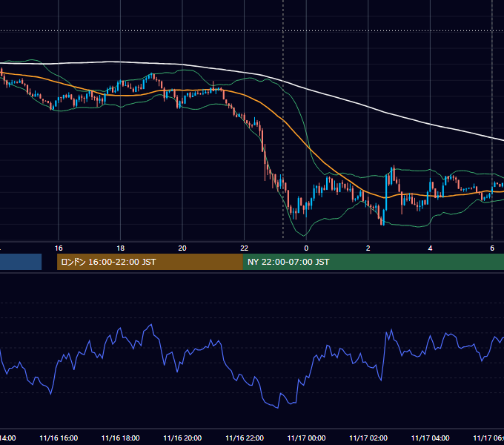Click the '6' hour label on chart axis
The height and width of the screenshot is (445, 504).
coord(492,248)
